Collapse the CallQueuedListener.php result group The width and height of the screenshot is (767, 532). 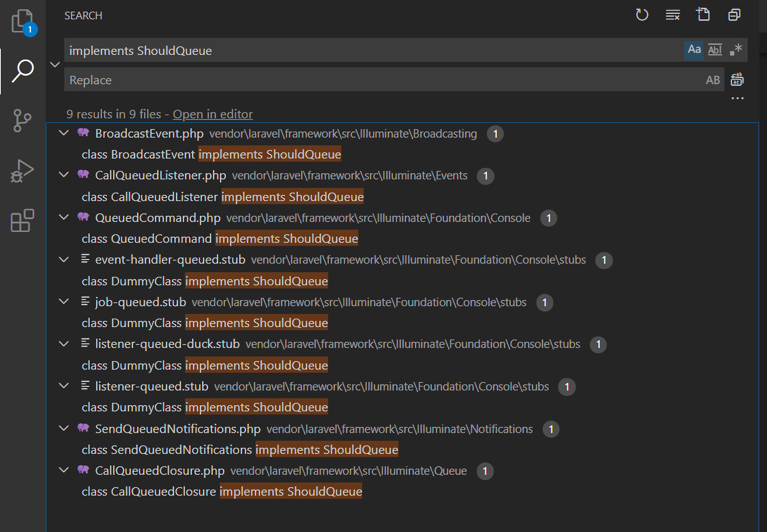tap(63, 175)
